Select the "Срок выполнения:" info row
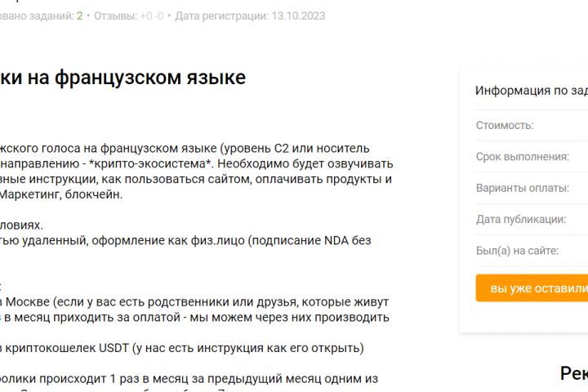The height and width of the screenshot is (392, 588). pos(523,157)
